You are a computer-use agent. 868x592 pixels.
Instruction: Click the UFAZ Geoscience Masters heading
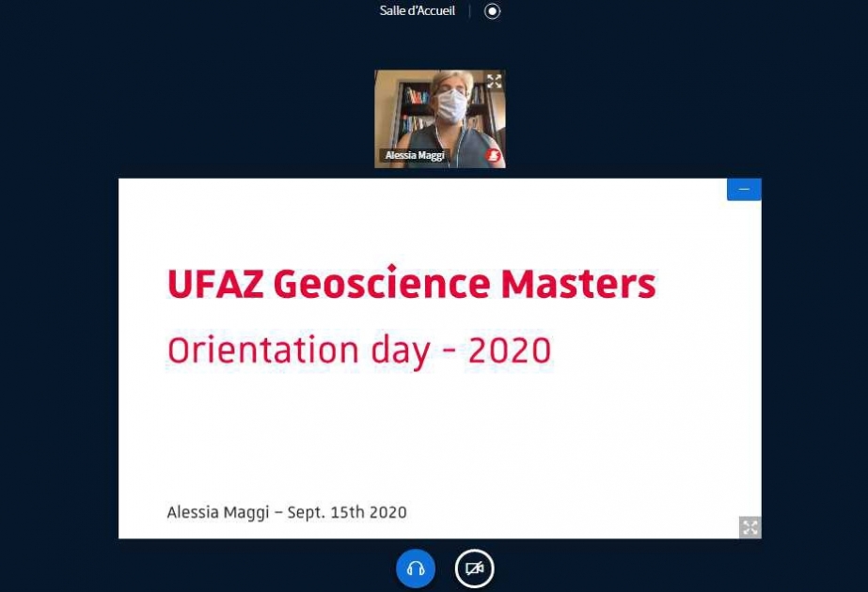pos(411,283)
